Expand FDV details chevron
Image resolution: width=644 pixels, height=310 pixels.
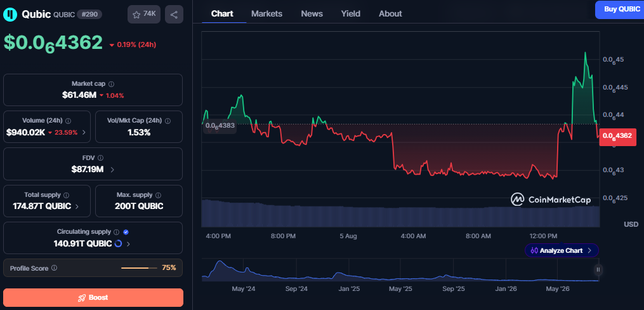coord(112,170)
